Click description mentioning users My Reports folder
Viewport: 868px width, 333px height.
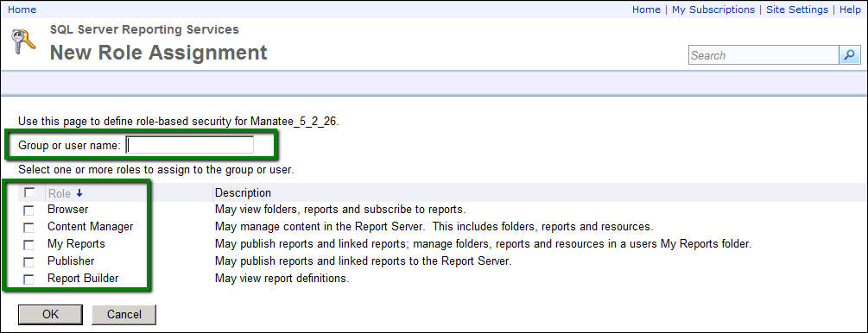(483, 244)
